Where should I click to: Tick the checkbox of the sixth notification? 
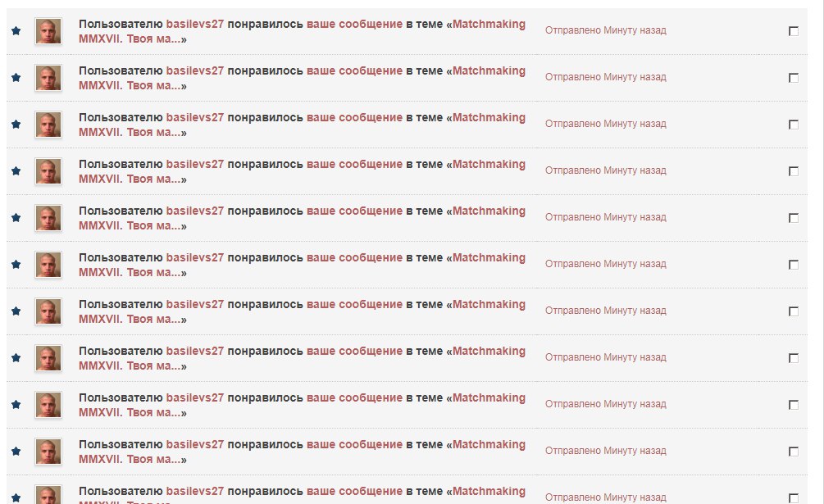tap(794, 265)
